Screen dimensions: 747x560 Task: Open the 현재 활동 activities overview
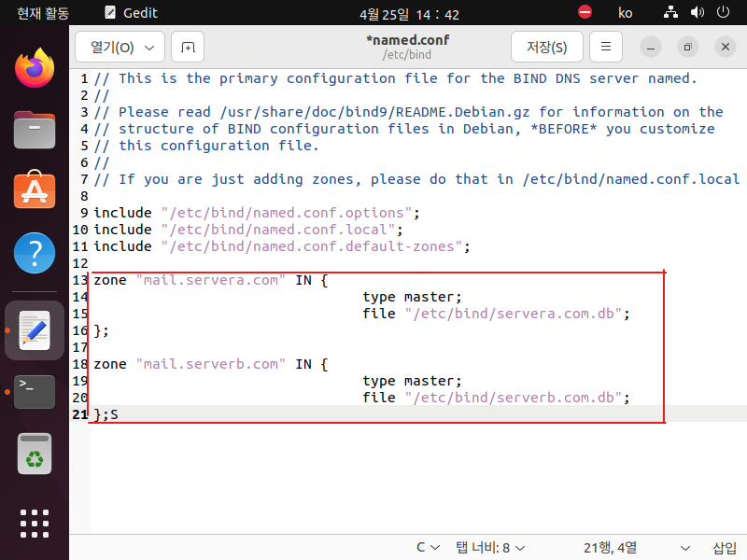coord(43,13)
